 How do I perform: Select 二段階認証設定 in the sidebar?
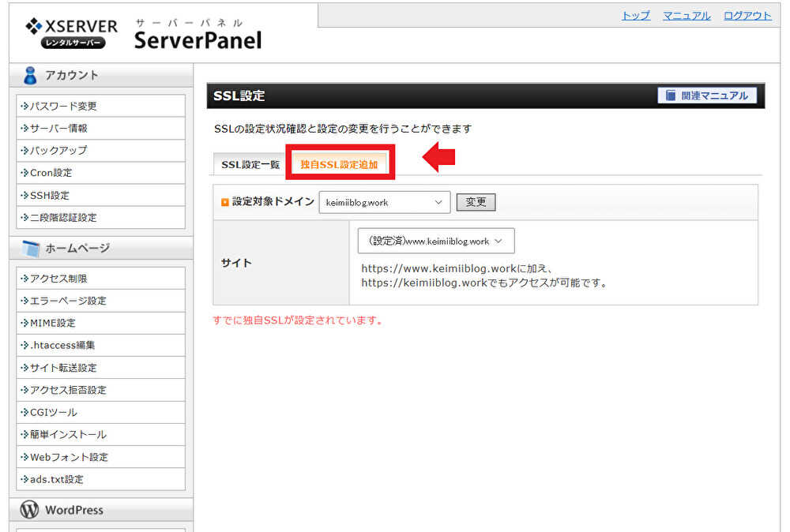click(63, 217)
